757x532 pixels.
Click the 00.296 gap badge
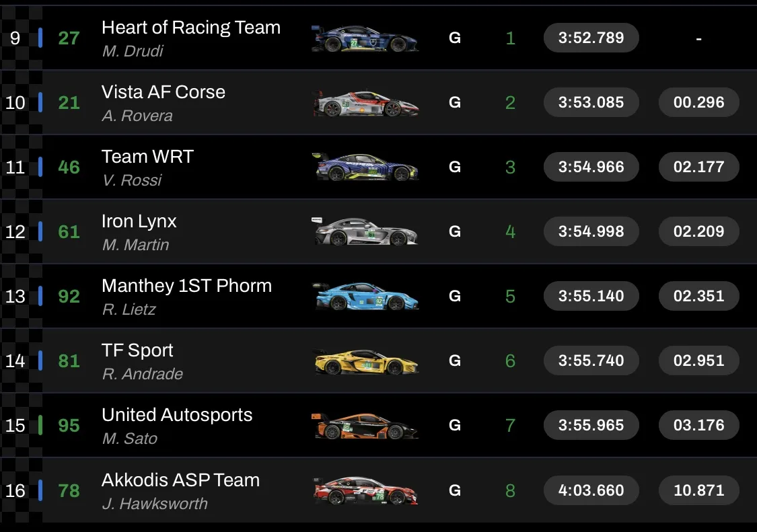pos(698,103)
